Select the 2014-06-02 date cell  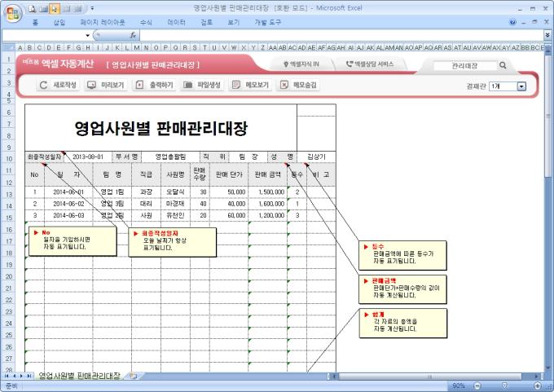tap(68, 204)
